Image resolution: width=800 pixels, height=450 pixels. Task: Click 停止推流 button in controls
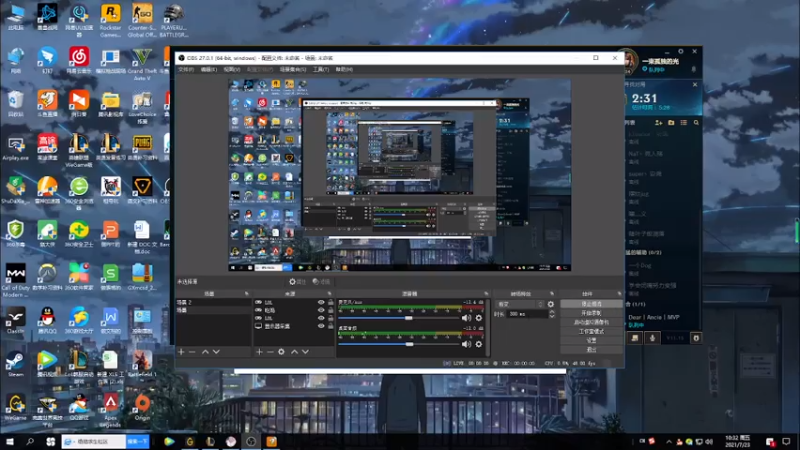[591, 304]
